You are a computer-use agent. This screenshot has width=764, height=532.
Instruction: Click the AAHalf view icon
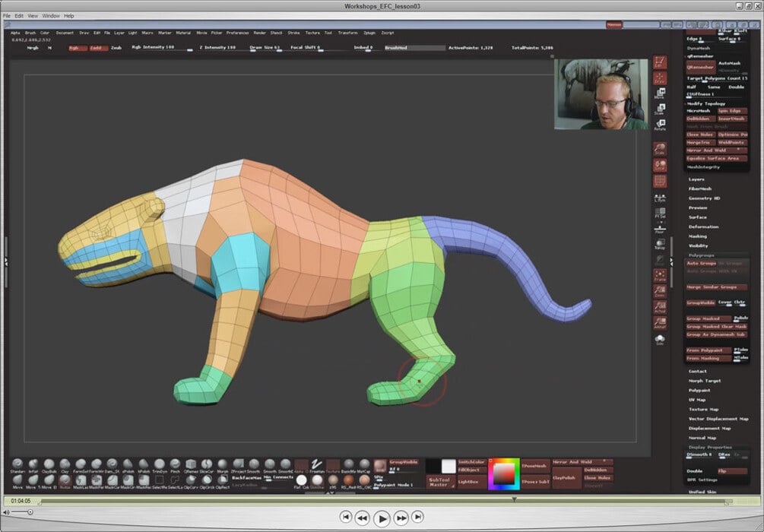tap(660, 322)
